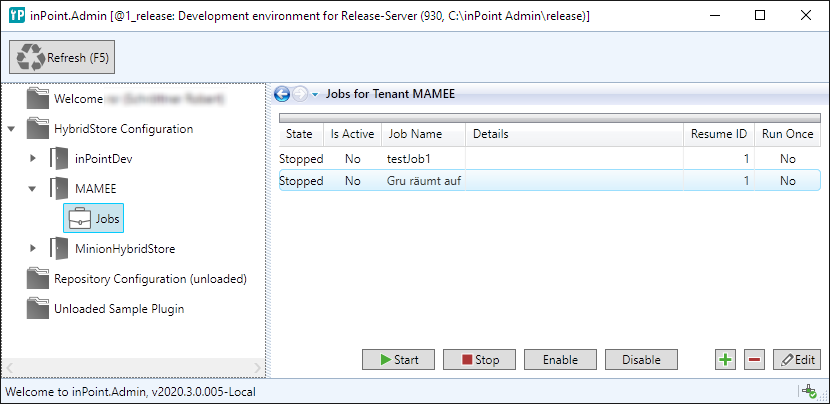Sort by the Job Name column header
This screenshot has width=830, height=404.
pos(415,133)
